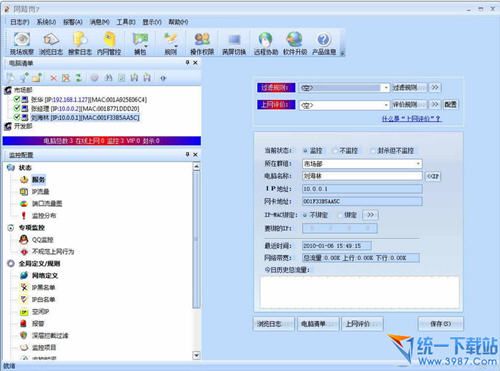Collapse the 全局定义/规则 section

(x=11, y=263)
